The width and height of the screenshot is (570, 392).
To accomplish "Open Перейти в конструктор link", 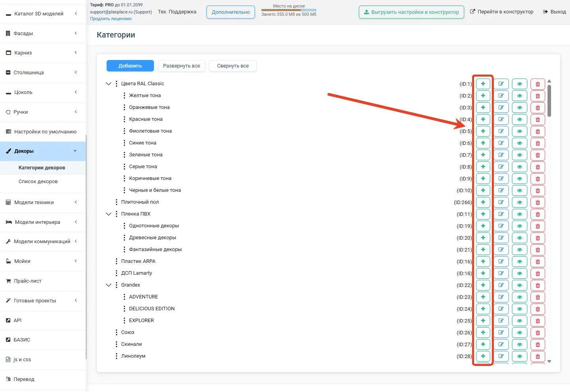I will [502, 12].
